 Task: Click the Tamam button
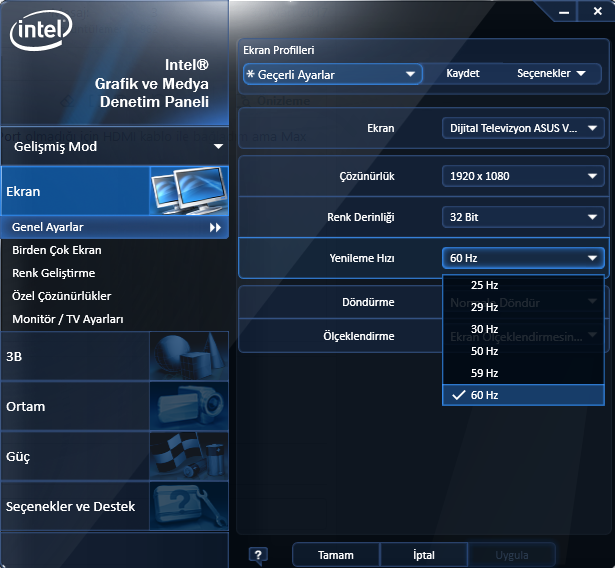click(x=336, y=555)
